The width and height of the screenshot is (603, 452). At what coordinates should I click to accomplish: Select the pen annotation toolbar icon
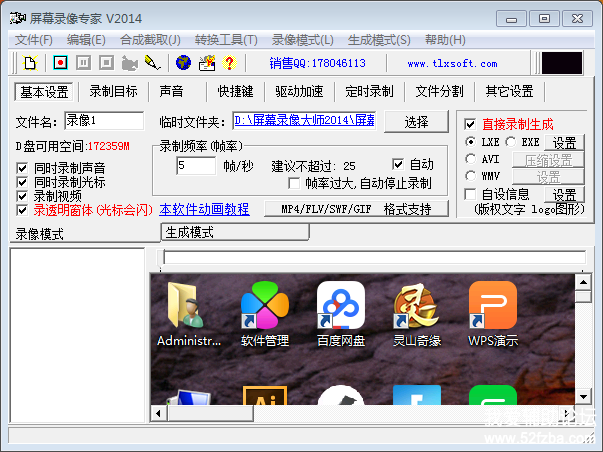click(x=152, y=63)
